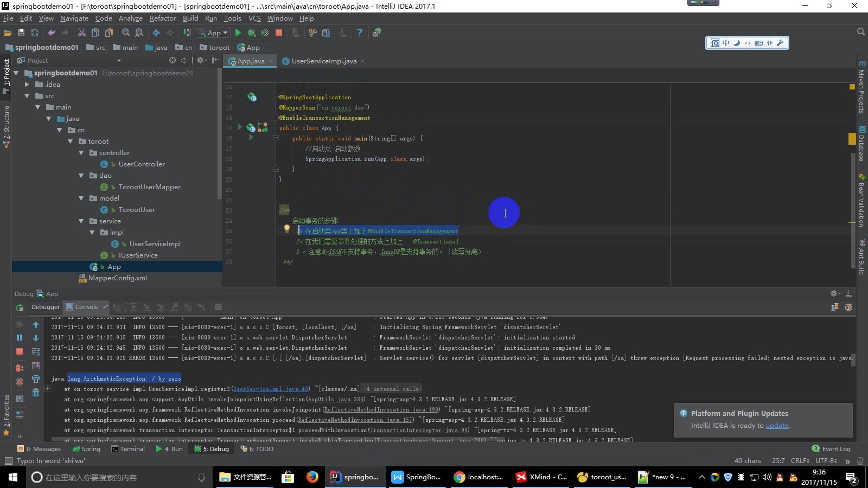868x488 pixels.
Task: Click View Breakpoints icon in Debug panel
Action: (x=20, y=368)
